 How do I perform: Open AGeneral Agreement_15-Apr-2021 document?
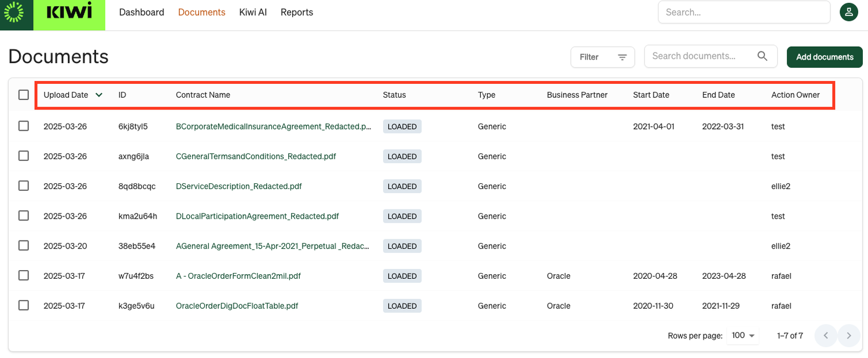click(x=273, y=246)
